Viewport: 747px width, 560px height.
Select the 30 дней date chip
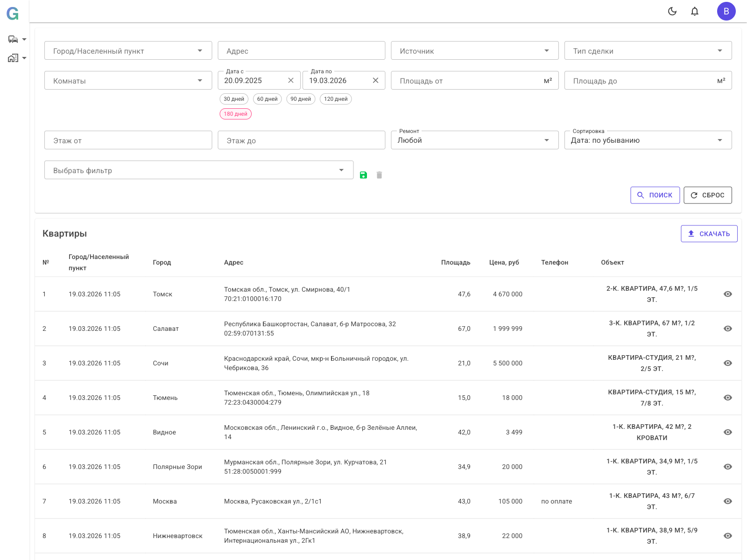(x=234, y=99)
